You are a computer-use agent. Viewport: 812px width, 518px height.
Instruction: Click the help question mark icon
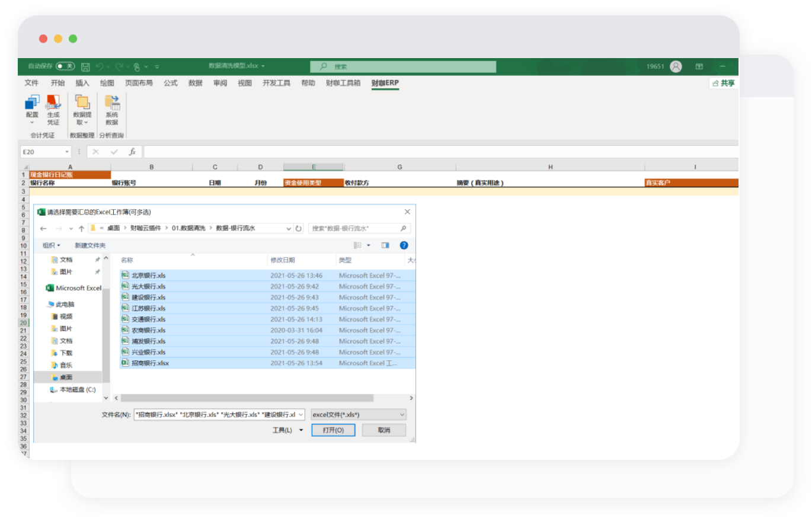pos(404,245)
